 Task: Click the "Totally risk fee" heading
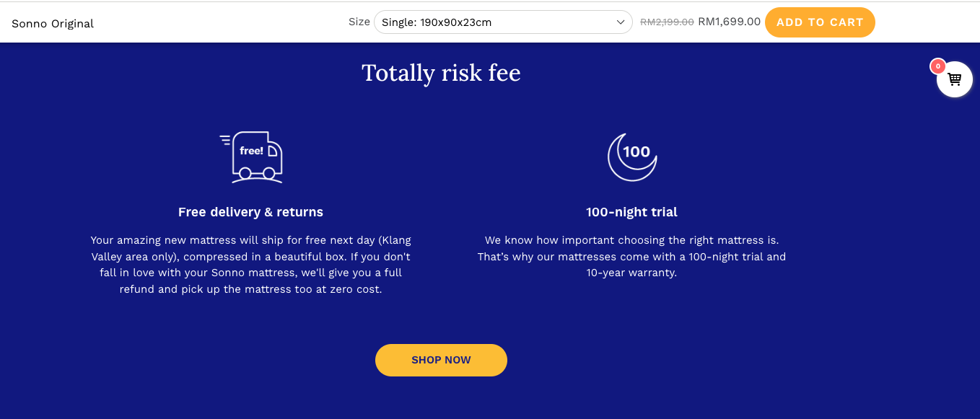441,73
